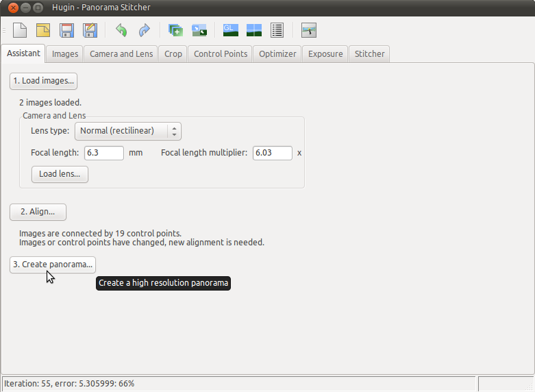Viewport: 535px width, 392px height.
Task: Click the 1. Load images button
Action: pos(43,81)
